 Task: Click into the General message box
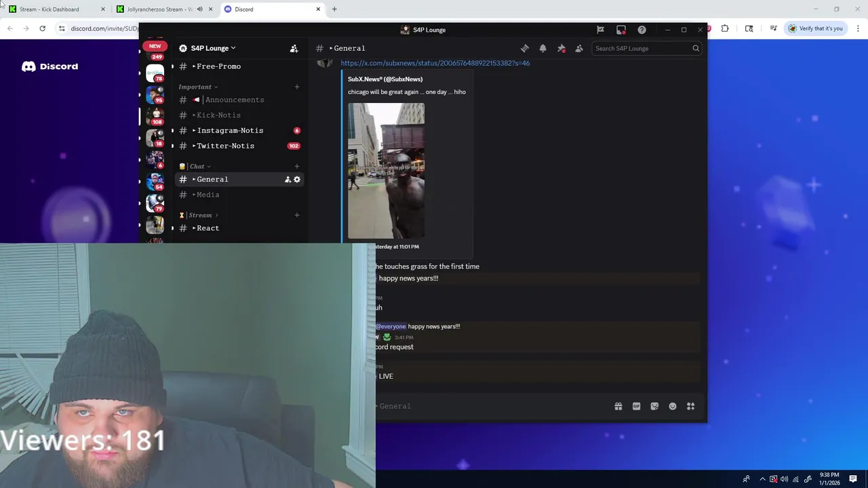tap(492, 406)
